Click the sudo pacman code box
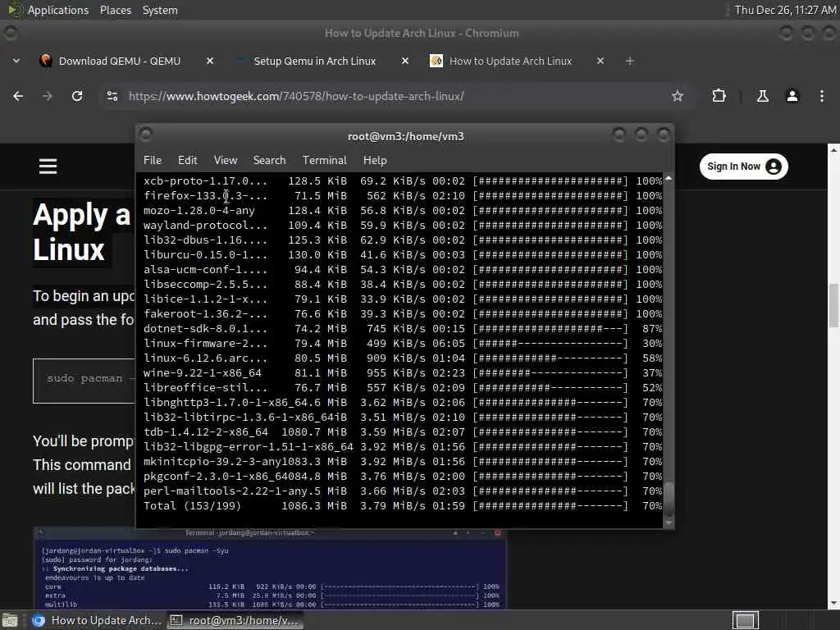The width and height of the screenshot is (840, 630). point(84,381)
